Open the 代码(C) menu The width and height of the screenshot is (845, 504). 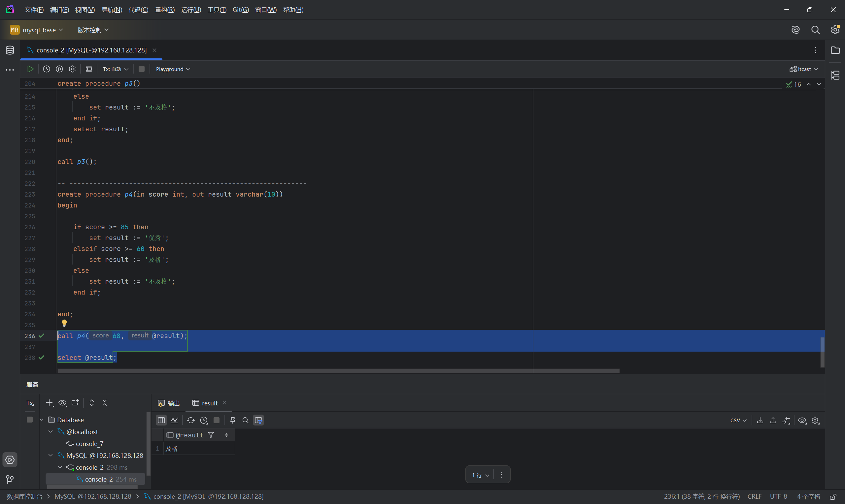138,10
